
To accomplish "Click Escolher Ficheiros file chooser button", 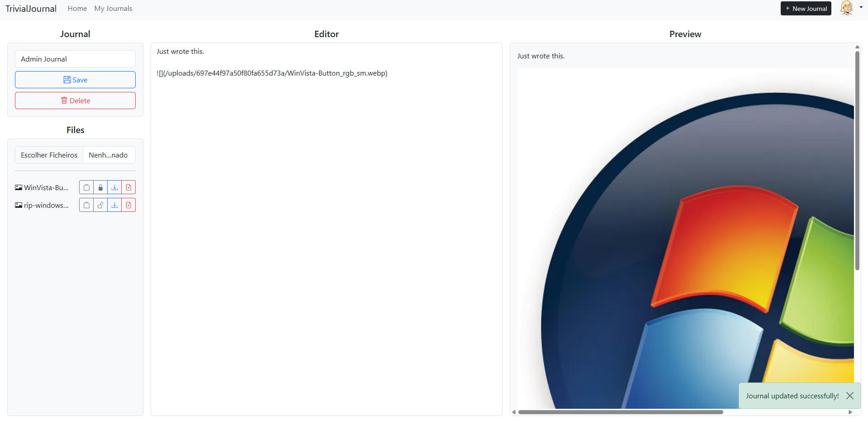I will coord(49,155).
